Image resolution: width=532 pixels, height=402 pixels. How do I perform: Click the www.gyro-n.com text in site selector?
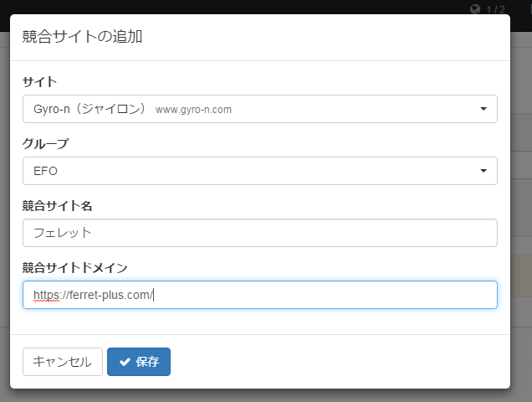pyautogui.click(x=193, y=110)
